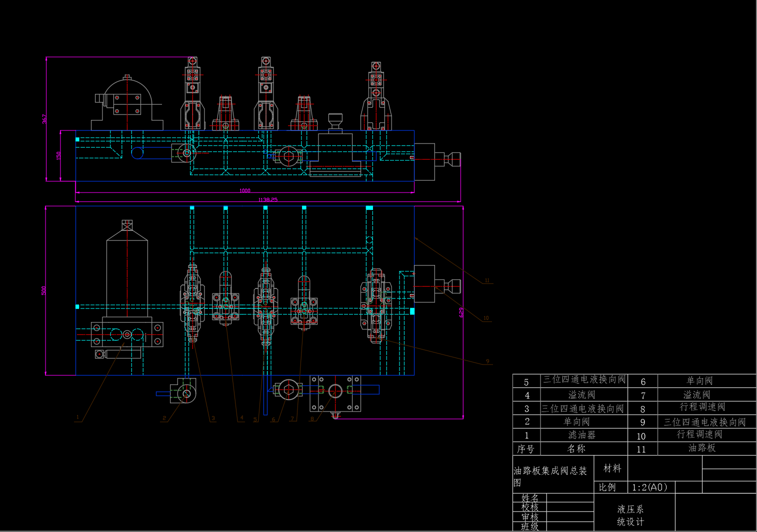This screenshot has height=532, width=757.
Task: Click the round-knob valve on top of plate
Action: (x=335, y=122)
